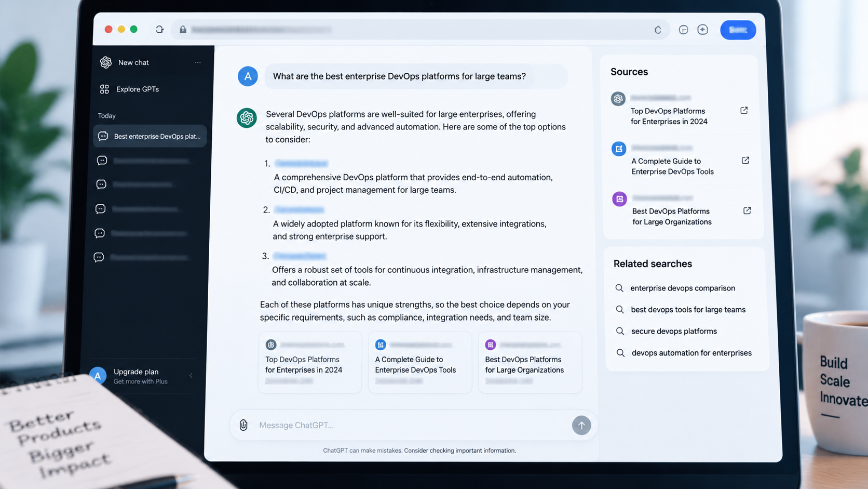This screenshot has width=868, height=489.
Task: Click the refresh spinner at address bar end
Action: (658, 30)
